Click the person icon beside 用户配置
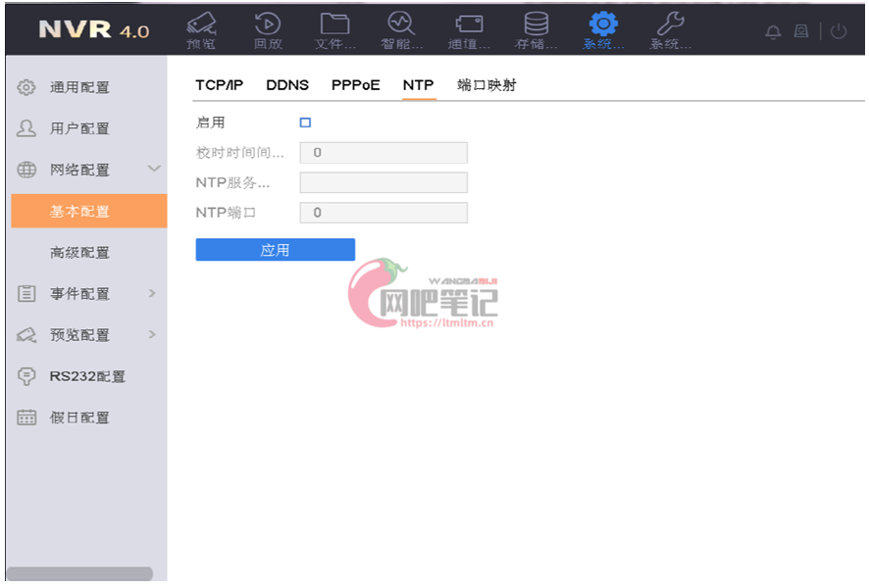The width and height of the screenshot is (869, 588). [26, 128]
